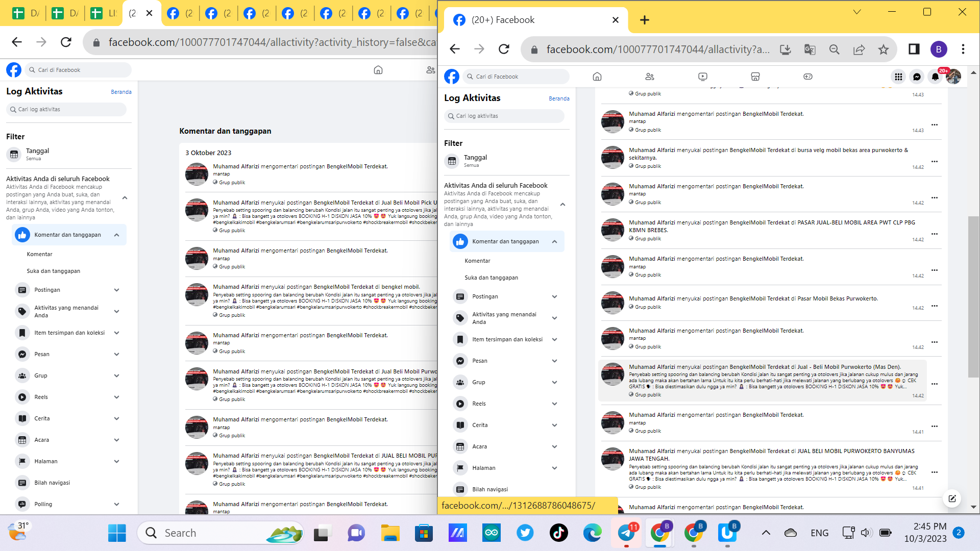Viewport: 980px width, 551px height.
Task: Open the Facebook menu grid icon
Action: [x=898, y=77]
